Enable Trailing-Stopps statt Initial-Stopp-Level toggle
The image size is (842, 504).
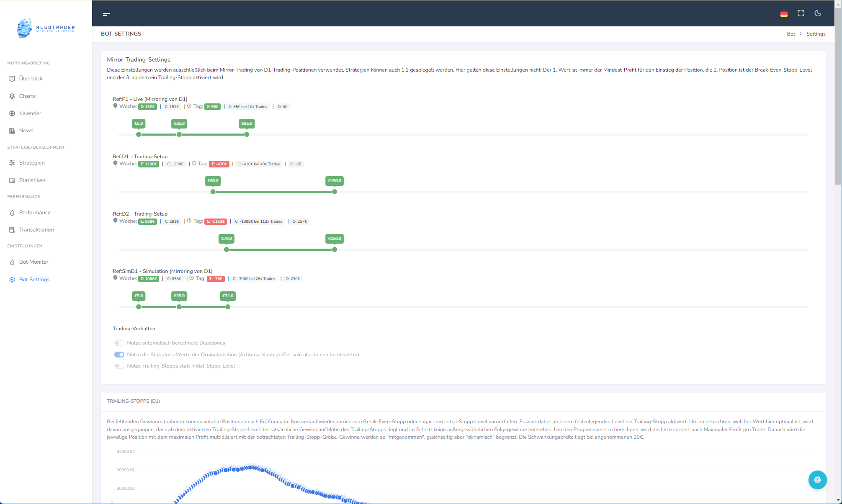click(119, 366)
